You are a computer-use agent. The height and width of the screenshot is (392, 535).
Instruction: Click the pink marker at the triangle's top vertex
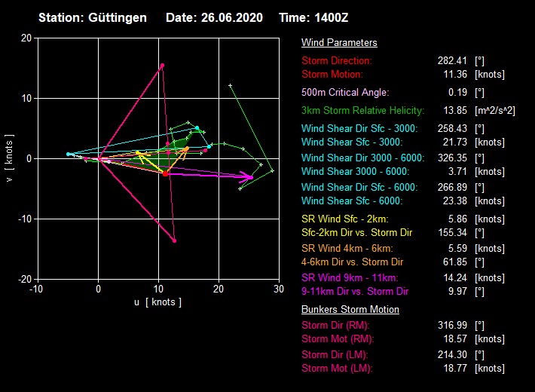click(162, 66)
